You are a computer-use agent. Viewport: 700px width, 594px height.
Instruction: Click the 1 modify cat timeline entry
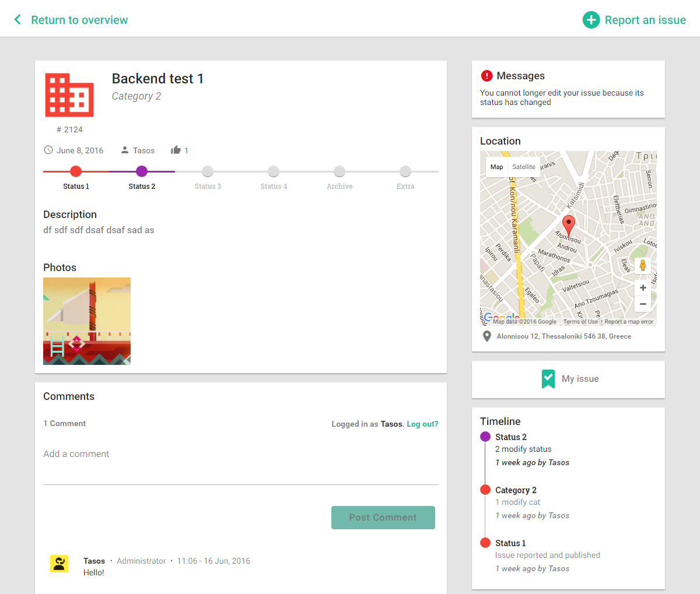[518, 502]
